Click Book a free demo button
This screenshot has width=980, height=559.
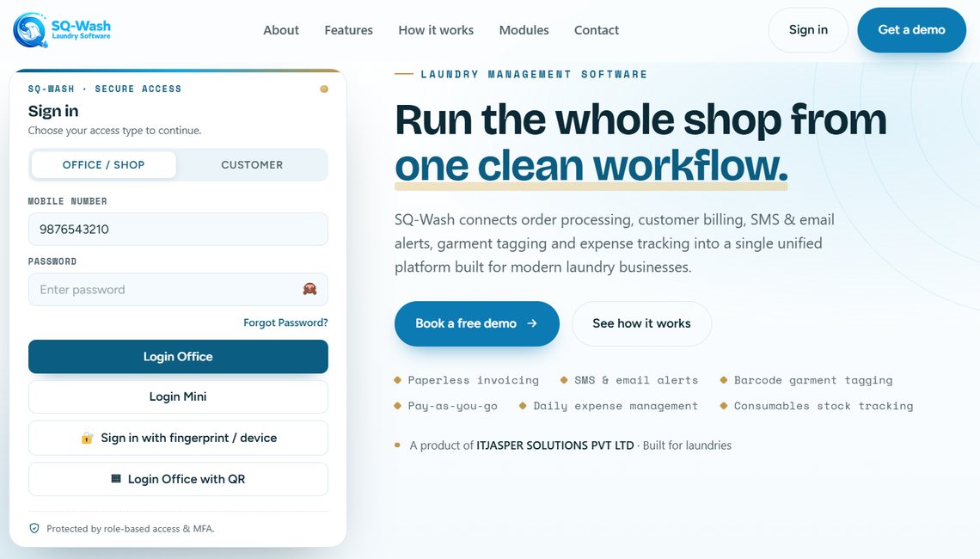(477, 323)
